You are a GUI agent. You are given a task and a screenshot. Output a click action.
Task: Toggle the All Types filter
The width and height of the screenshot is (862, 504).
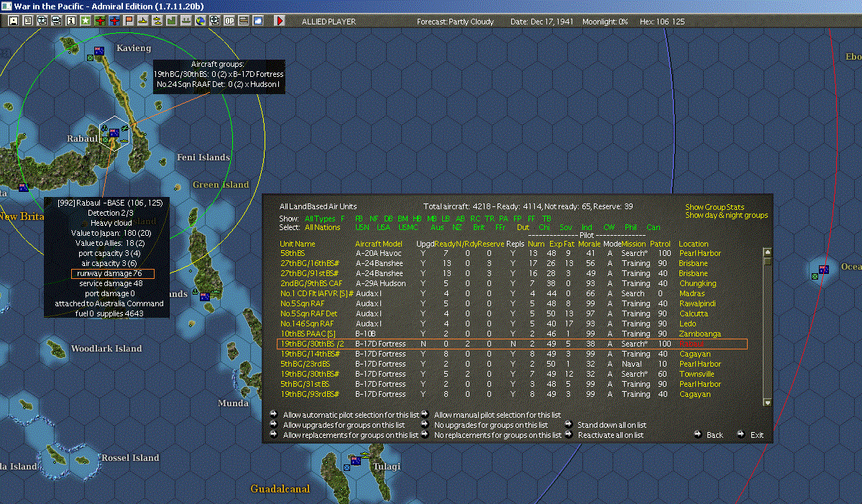pos(320,218)
